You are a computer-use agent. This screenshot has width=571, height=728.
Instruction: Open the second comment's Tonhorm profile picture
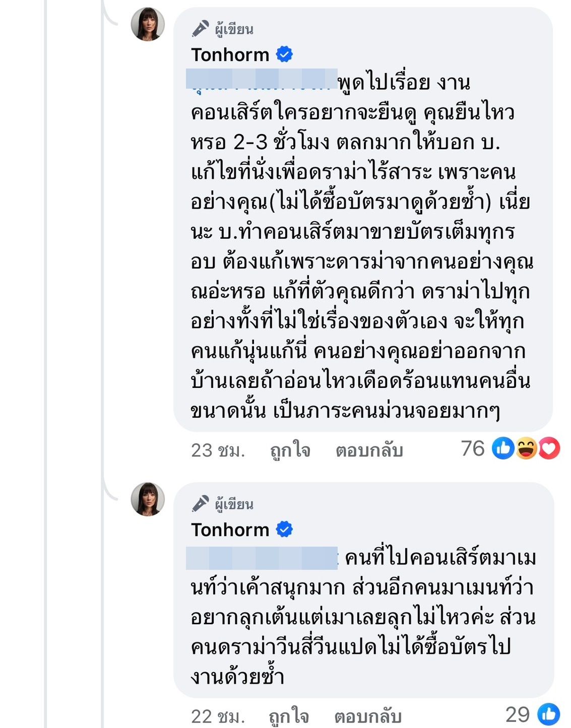pos(148,499)
